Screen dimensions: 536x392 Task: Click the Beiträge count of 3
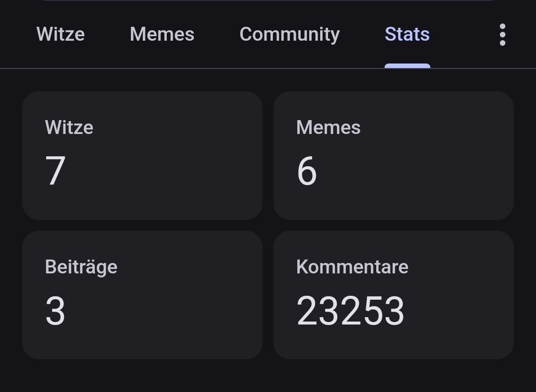point(55,311)
